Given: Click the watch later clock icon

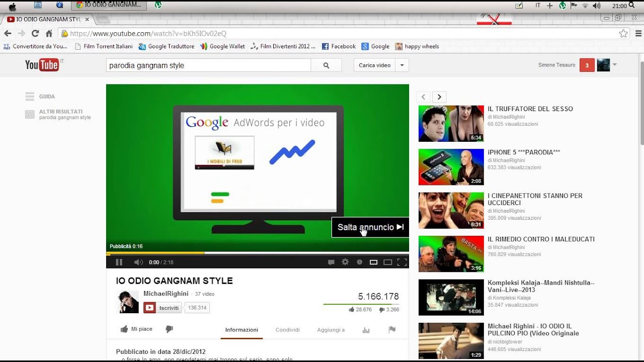Looking at the screenshot, I should pyautogui.click(x=359, y=262).
